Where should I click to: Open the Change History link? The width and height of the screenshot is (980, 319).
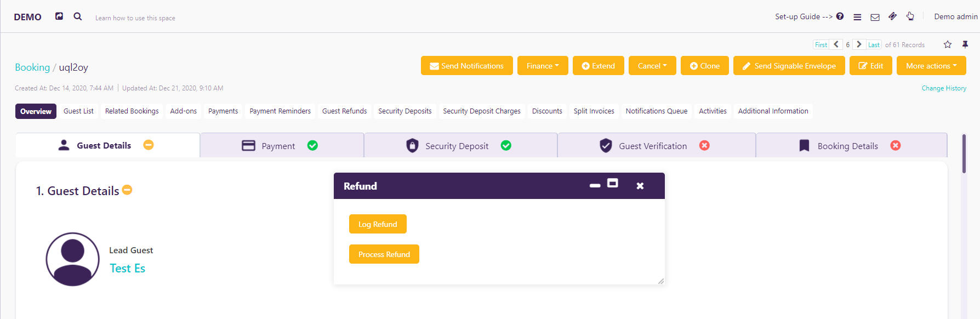(x=944, y=88)
